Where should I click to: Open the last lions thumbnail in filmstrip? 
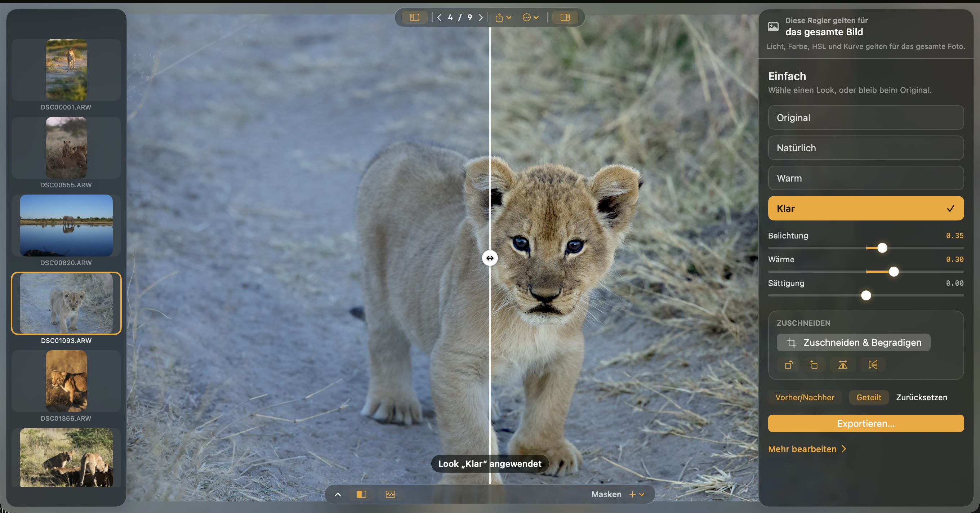(x=66, y=458)
